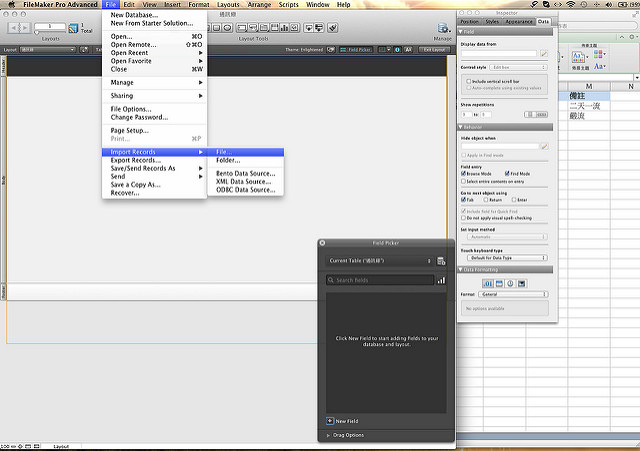Enable the Return checkbox
Viewport: 640px width, 451px height.
(486, 200)
